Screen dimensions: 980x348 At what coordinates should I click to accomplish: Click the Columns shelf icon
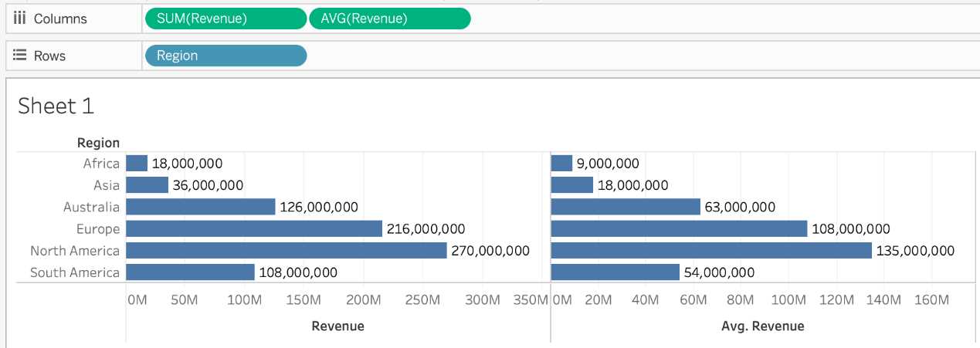[x=20, y=19]
